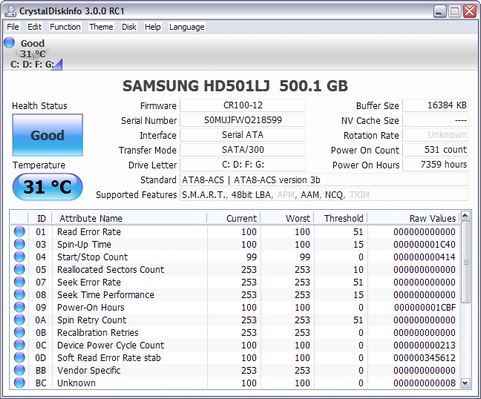
Task: Click the Drive Letter field
Action: coord(243,165)
